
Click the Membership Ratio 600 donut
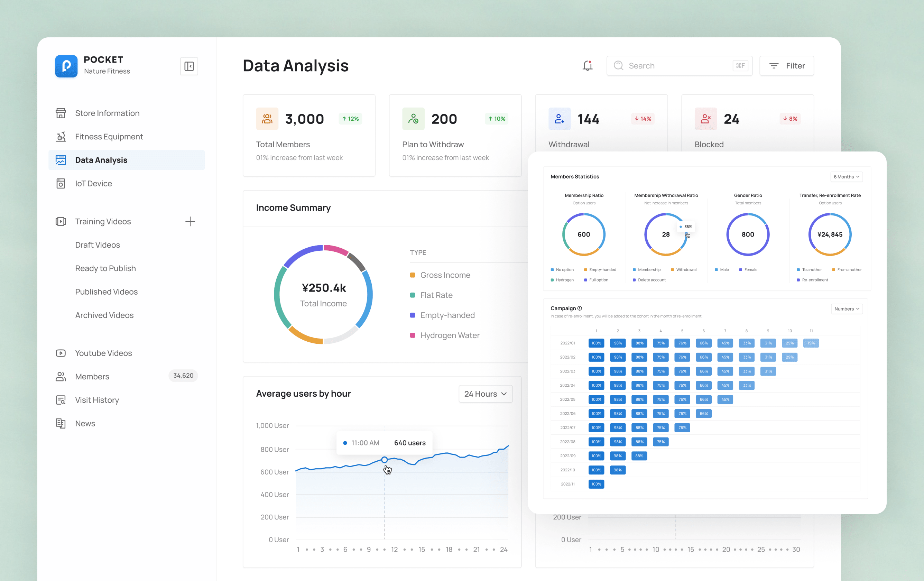[x=584, y=234]
